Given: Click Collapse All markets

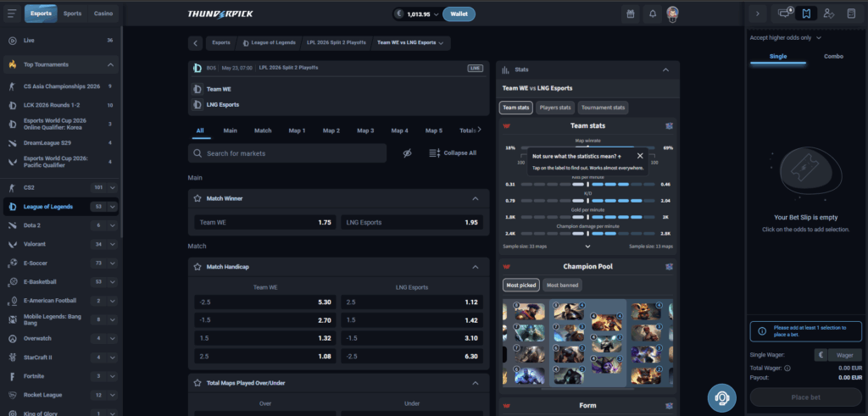Looking at the screenshot, I should tap(453, 153).
